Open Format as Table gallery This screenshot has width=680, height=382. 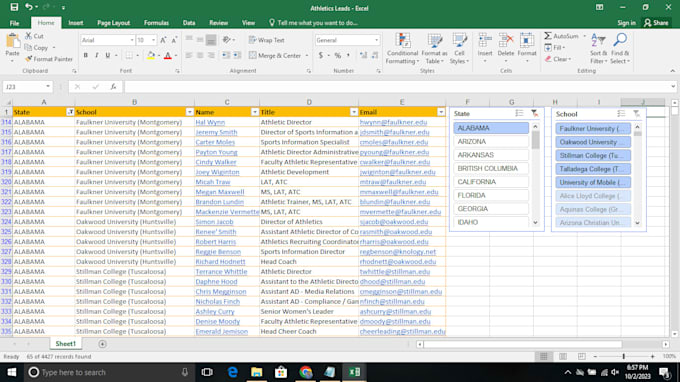tap(434, 49)
